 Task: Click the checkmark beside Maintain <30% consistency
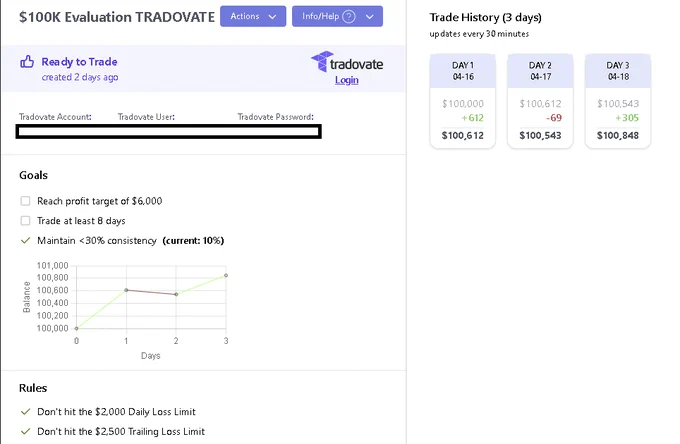point(26,240)
